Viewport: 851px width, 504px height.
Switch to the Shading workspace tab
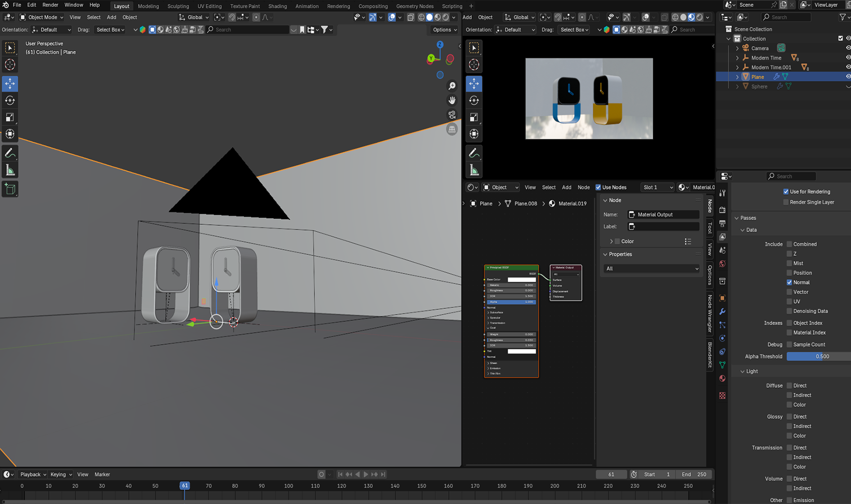click(277, 6)
